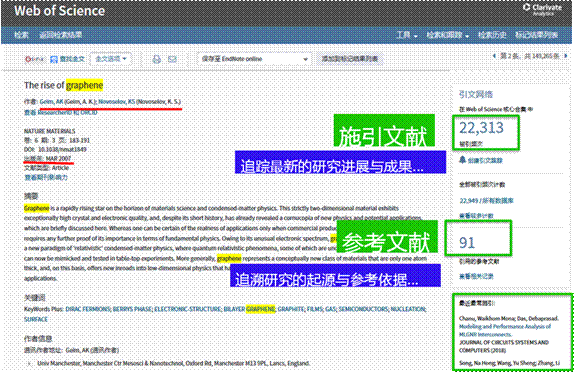Open keyword SURFACE

36,319
